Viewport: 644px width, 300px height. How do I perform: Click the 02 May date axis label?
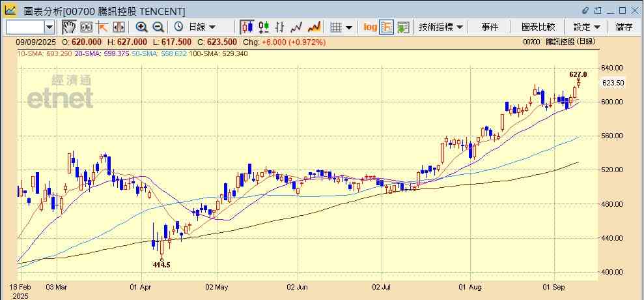(x=216, y=287)
